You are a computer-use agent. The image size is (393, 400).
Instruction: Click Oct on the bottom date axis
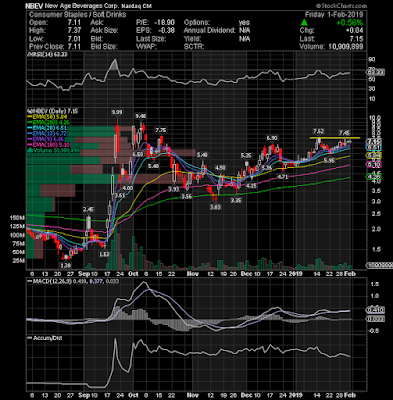133,395
